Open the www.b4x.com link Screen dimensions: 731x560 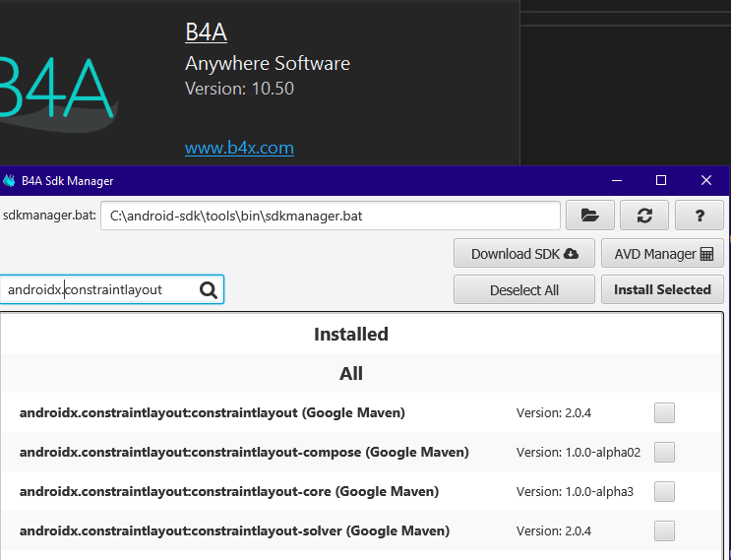click(x=239, y=148)
